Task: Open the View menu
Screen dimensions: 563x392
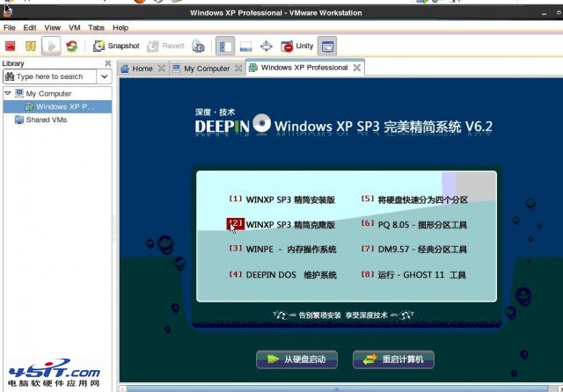Action: click(53, 27)
